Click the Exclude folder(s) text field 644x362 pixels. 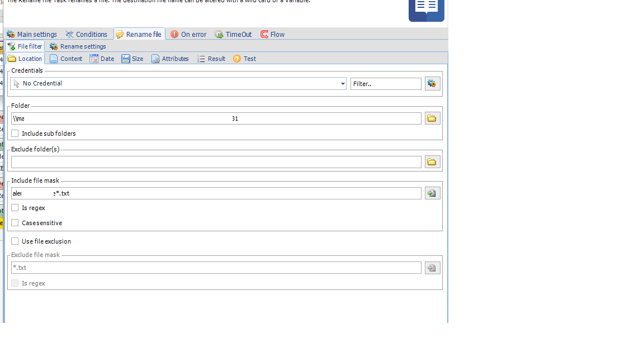216,162
